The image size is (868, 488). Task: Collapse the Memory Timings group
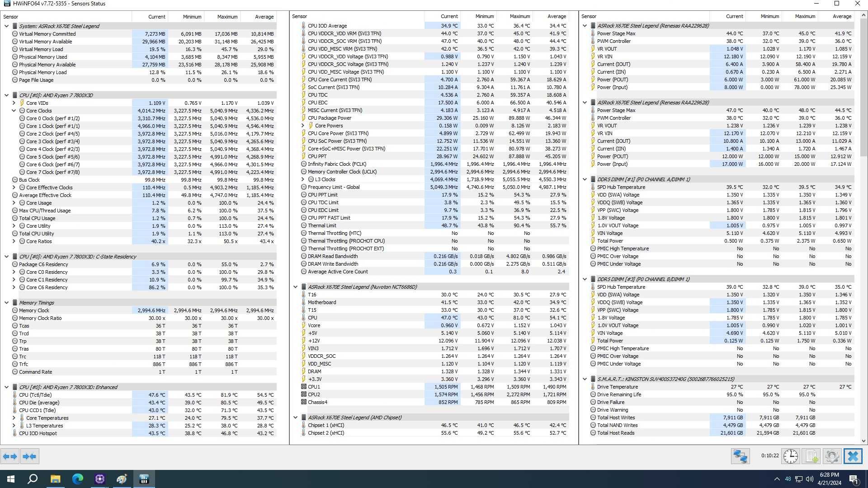6,303
